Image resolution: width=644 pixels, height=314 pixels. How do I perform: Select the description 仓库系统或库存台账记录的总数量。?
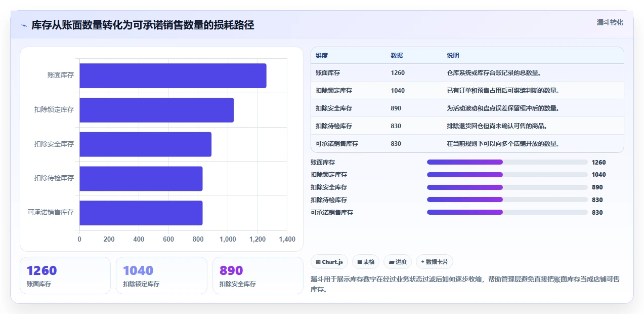tap(494, 73)
